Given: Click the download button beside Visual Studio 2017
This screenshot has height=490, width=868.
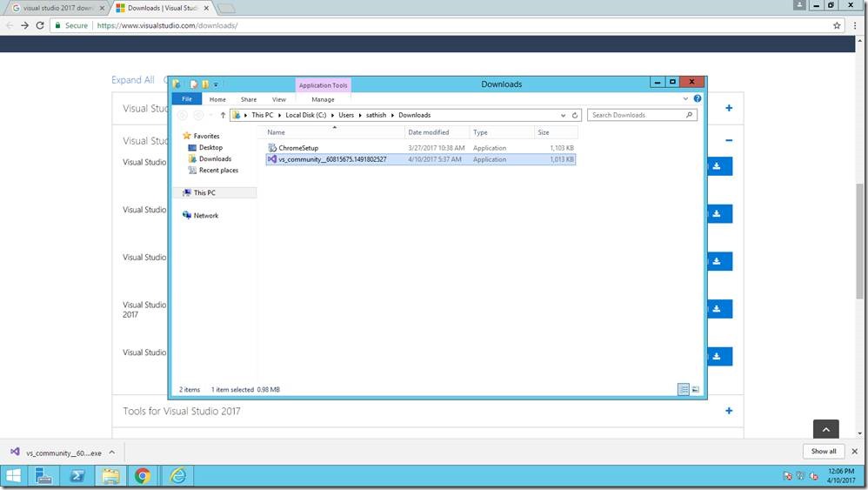Looking at the screenshot, I should click(719, 309).
